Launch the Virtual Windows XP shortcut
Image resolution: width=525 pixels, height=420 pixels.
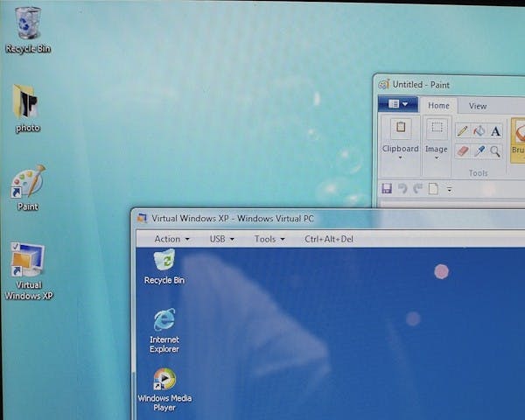(29, 271)
